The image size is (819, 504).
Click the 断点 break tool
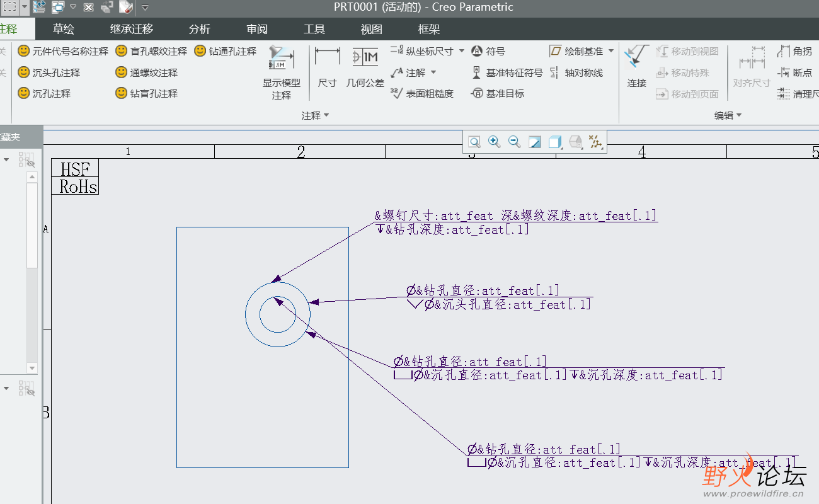794,72
